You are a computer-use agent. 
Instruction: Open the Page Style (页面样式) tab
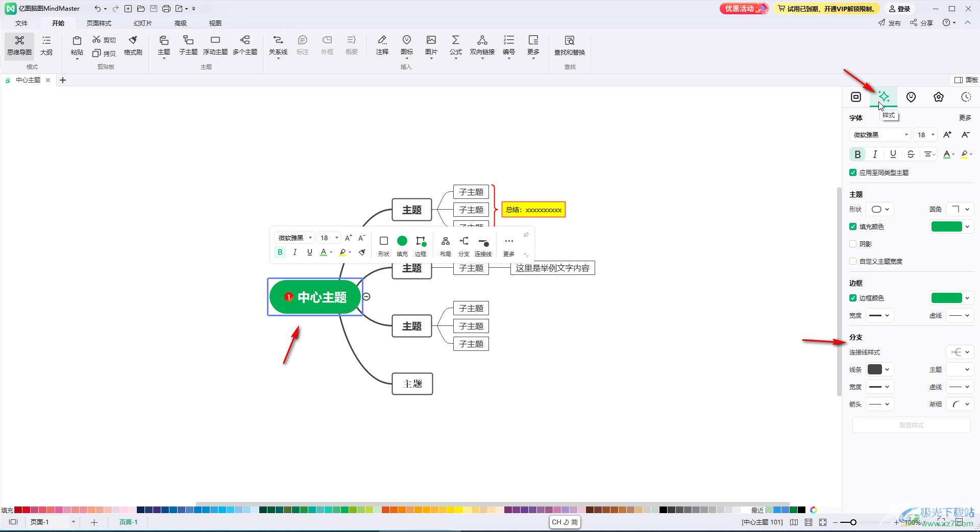(x=99, y=23)
